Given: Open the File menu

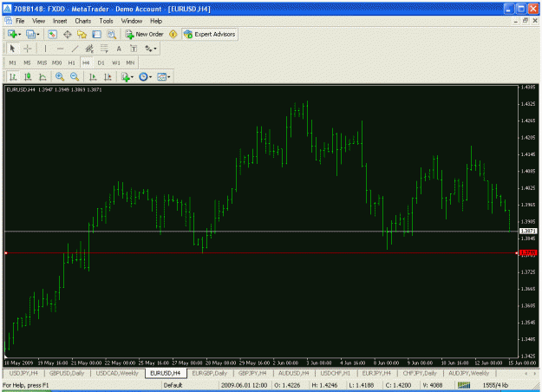Looking at the screenshot, I should pyautogui.click(x=20, y=21).
